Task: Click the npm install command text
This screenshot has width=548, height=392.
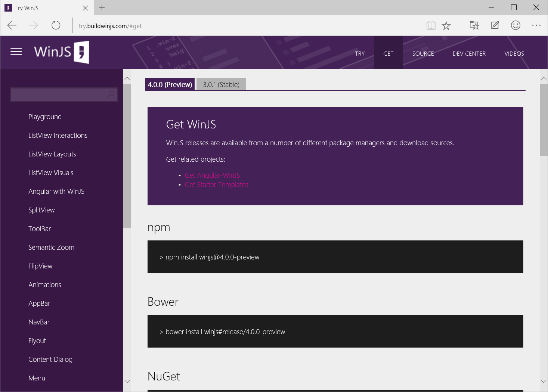Action: (x=210, y=257)
